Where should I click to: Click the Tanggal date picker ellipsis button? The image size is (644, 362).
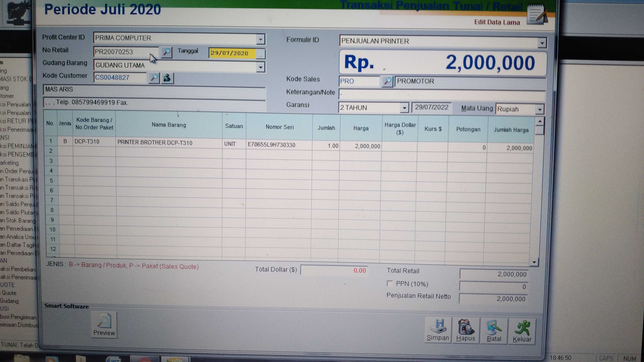pyautogui.click(x=261, y=54)
